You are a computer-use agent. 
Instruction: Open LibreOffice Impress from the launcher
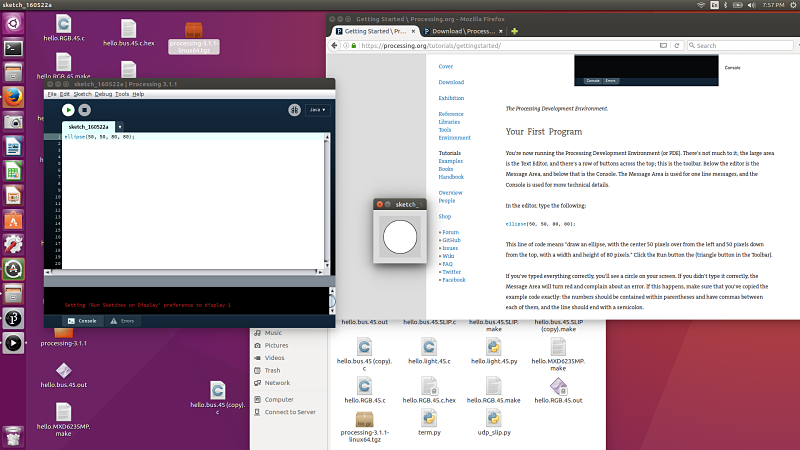point(13,196)
